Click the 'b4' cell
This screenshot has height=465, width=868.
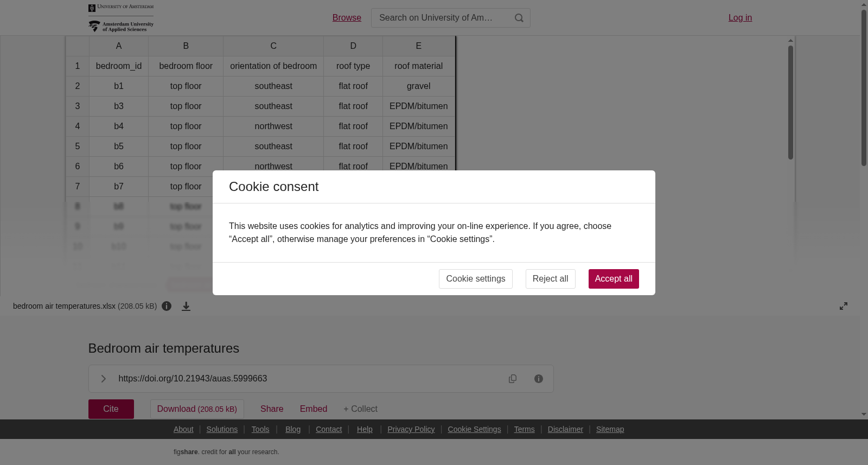point(119,126)
